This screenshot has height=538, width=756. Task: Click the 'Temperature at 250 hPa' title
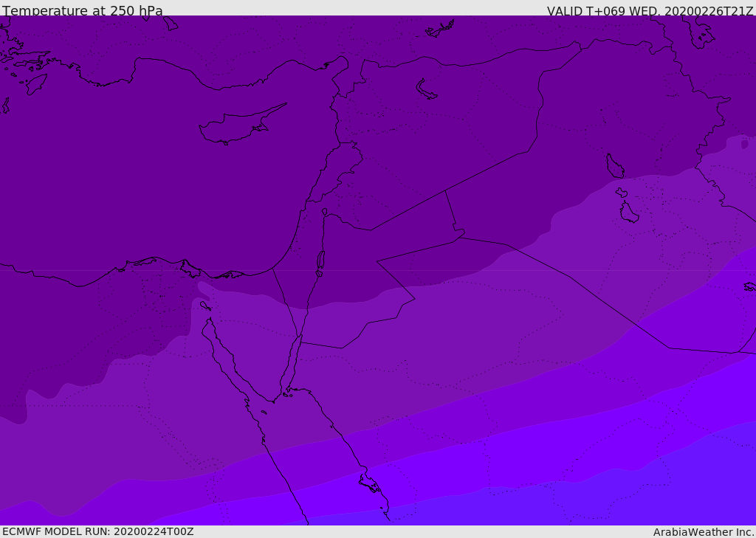pyautogui.click(x=83, y=11)
